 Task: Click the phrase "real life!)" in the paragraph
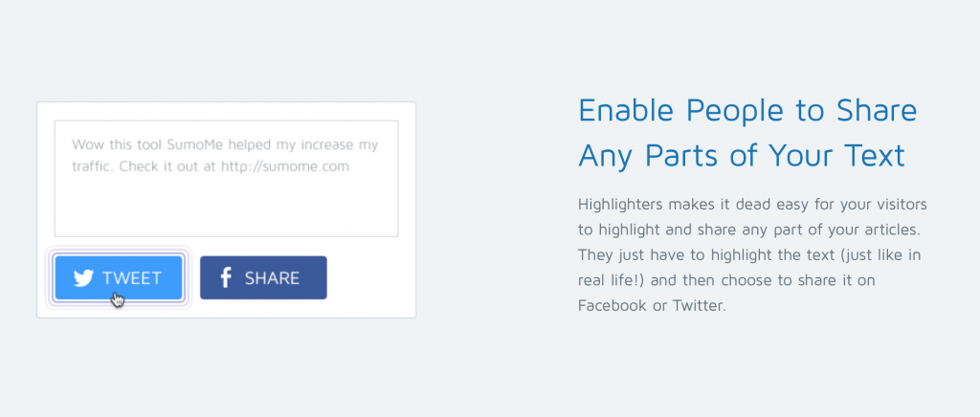612,280
